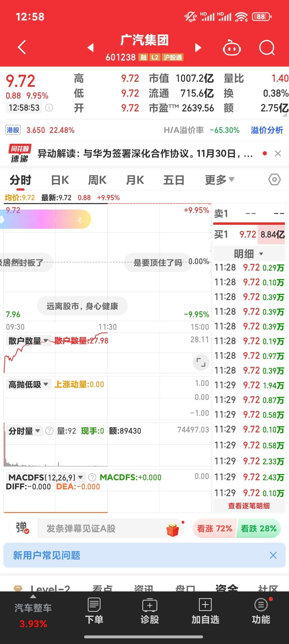This screenshot has width=289, height=644.
Task: Tap the colorful gradient barrage pill
Action: click(46, 219)
